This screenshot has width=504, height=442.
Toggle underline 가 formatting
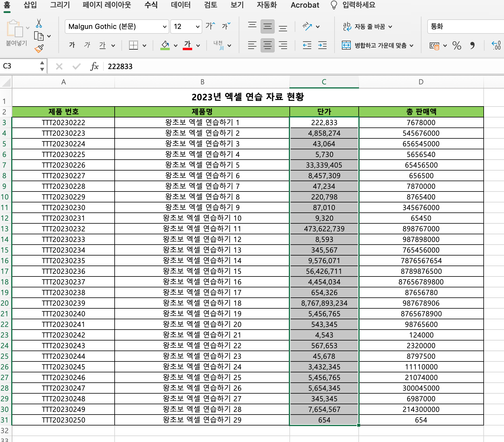point(102,45)
